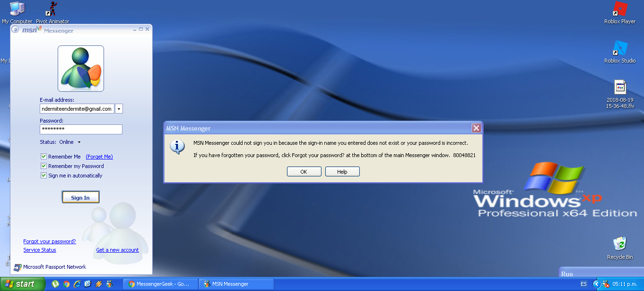Image resolution: width=644 pixels, height=291 pixels.
Task: Open Forgot your password link
Action: click(50, 241)
